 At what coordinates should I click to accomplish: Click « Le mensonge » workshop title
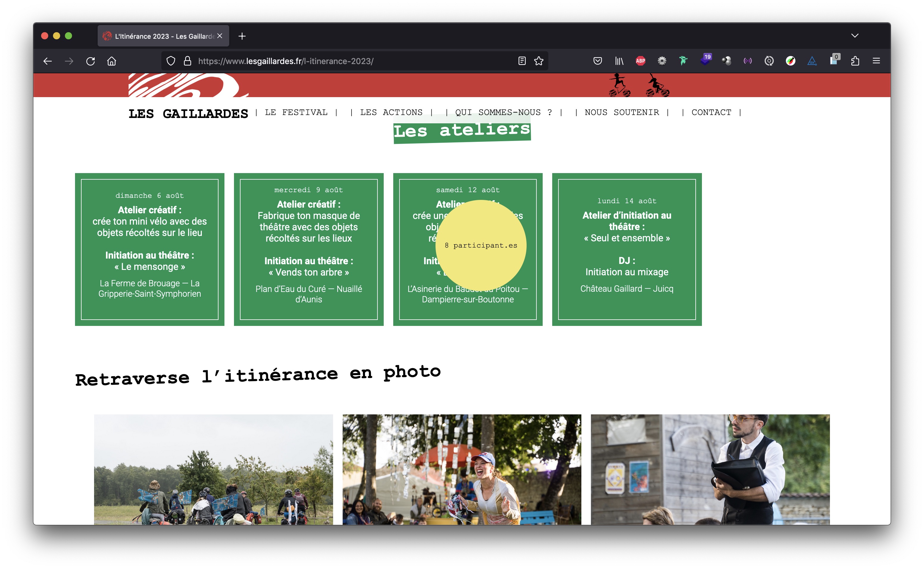point(150,267)
